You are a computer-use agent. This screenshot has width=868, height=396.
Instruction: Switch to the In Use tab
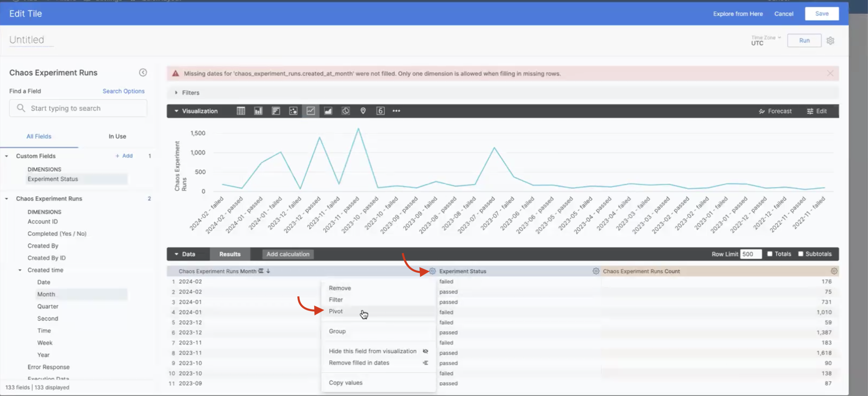(x=117, y=136)
